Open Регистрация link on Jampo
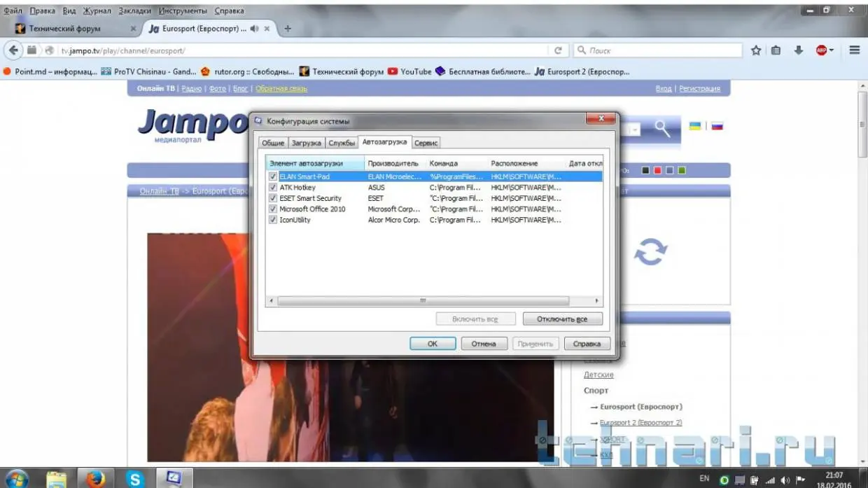 (x=699, y=89)
